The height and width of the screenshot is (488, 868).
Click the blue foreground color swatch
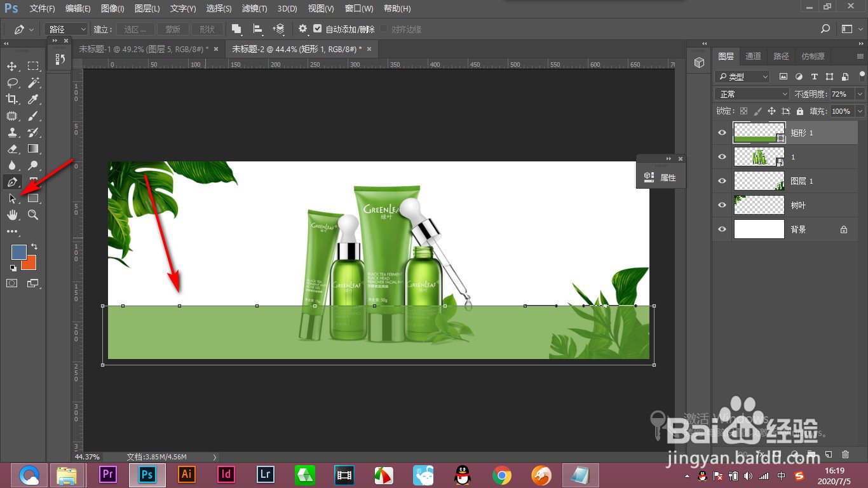18,252
